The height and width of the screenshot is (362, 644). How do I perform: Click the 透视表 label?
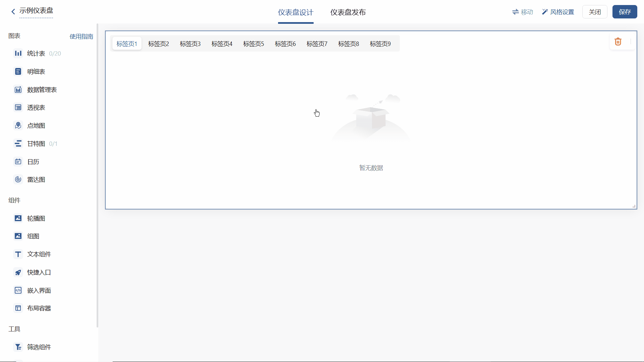click(x=36, y=107)
